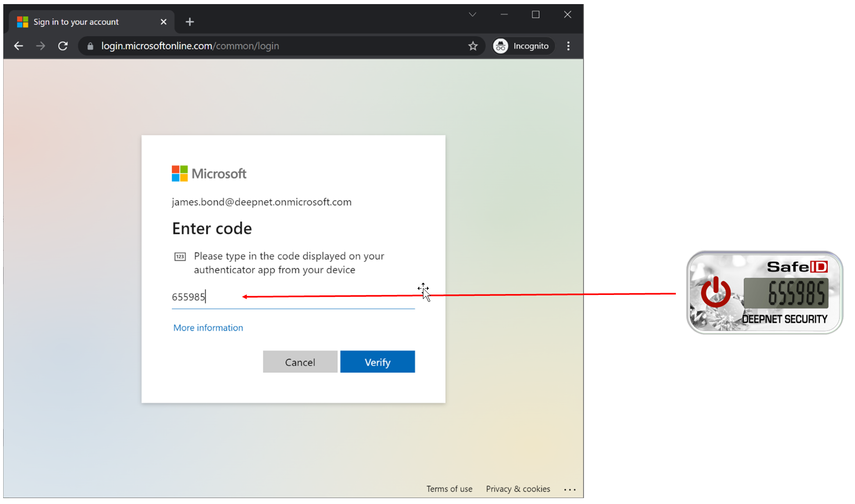Screen dimensions: 855x504
Task: Click the SafeID token power button
Action: tap(716, 292)
